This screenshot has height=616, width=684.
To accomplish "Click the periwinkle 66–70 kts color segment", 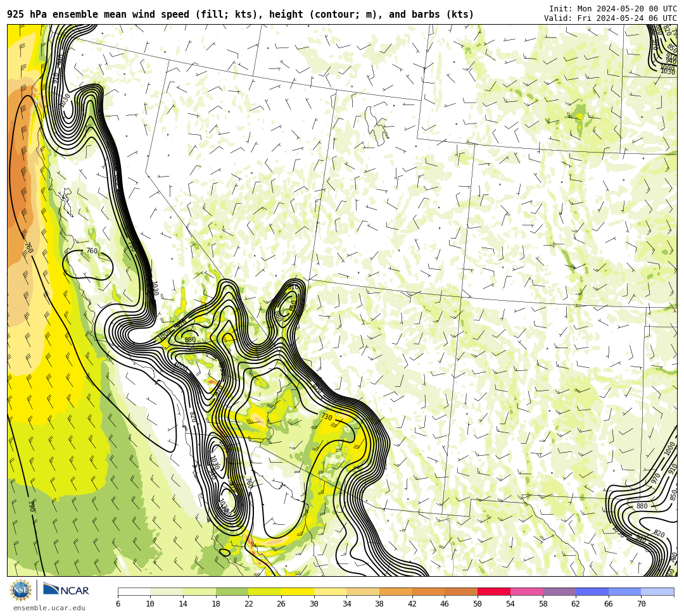I will [x=624, y=591].
